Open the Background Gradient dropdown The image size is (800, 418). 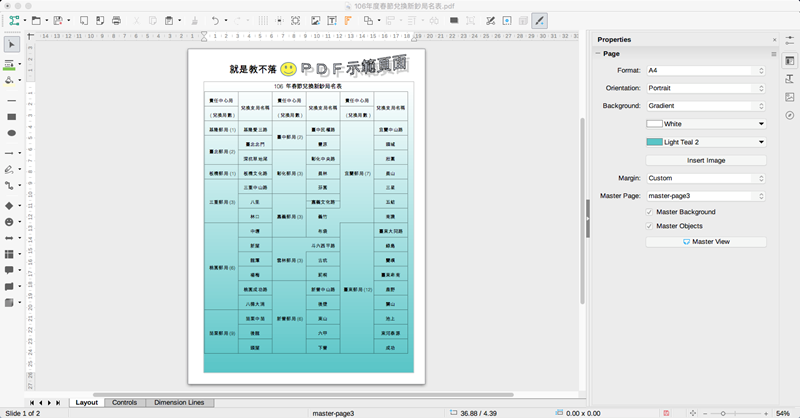pyautogui.click(x=705, y=105)
